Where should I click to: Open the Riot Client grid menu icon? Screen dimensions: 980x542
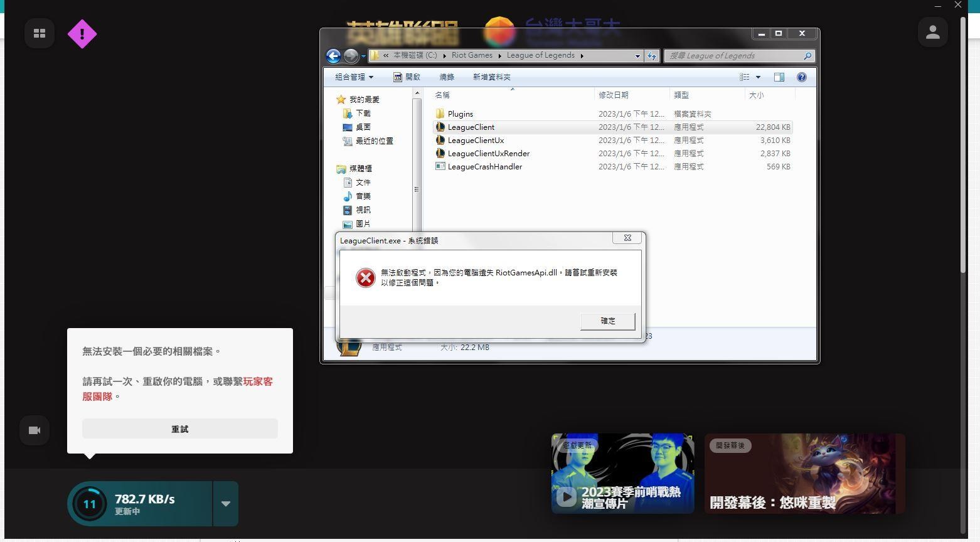click(x=40, y=33)
